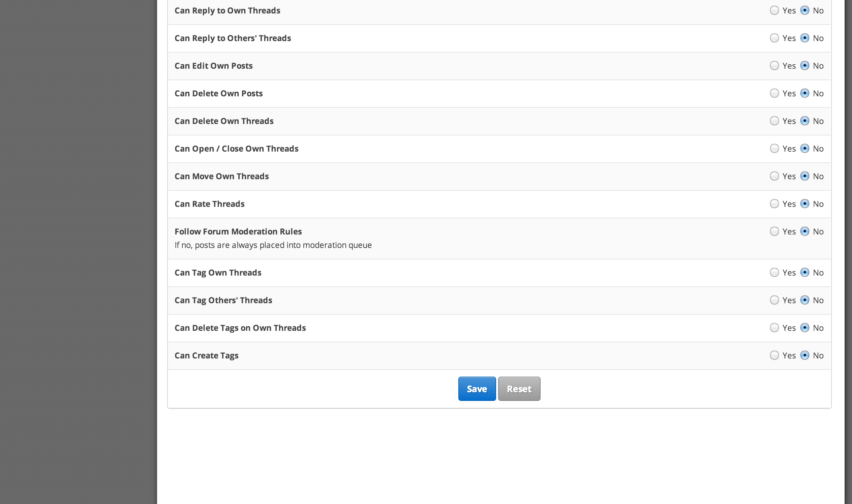The width and height of the screenshot is (852, 504).
Task: Set Can Delete Own Posts to Yes
Action: (774, 93)
